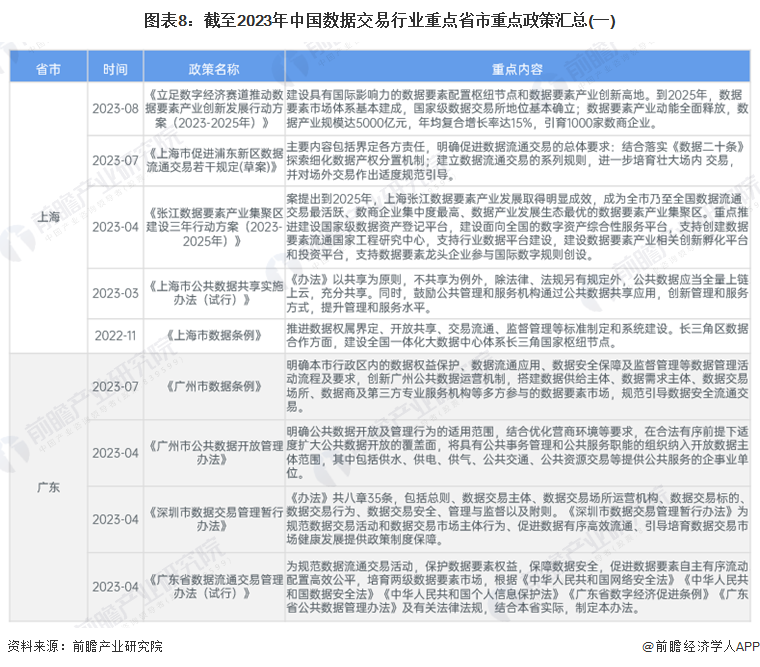Click the 2023-04 date for 张江 policy
760x667 pixels.
[115, 227]
